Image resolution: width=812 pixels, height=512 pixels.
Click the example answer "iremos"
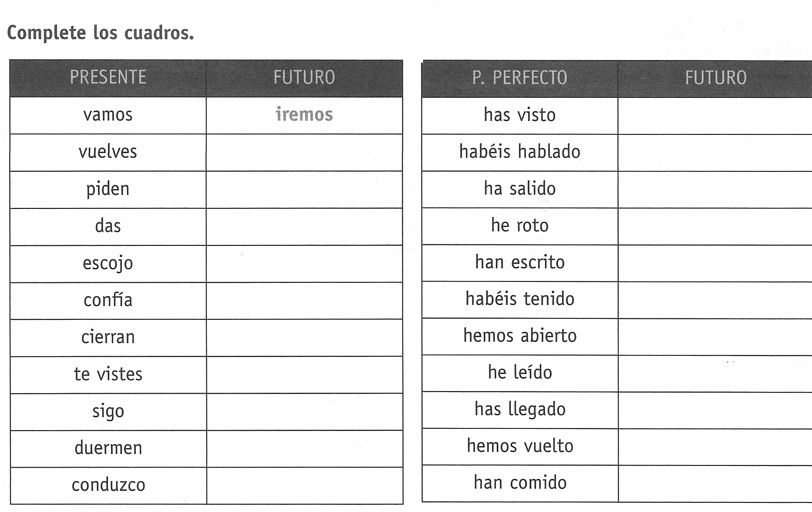click(304, 114)
